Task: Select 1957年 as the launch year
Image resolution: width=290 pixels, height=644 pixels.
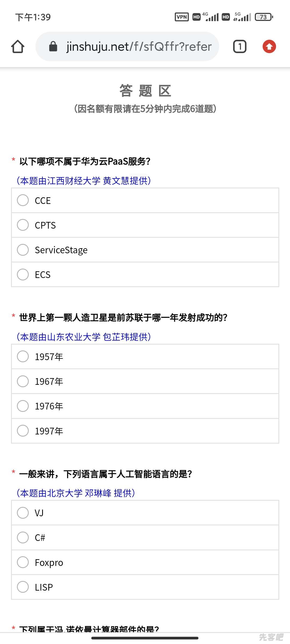Action: 23,356
